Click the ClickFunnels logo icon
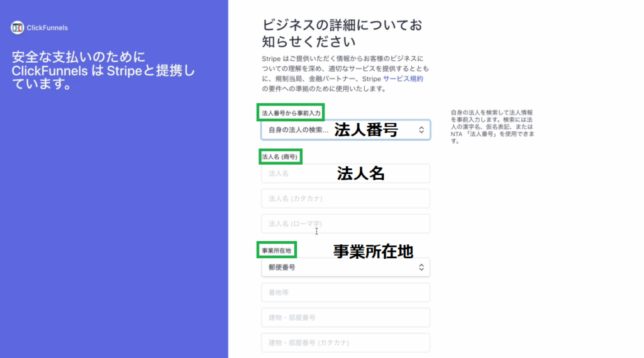Viewport: 644px width, 358px height. (x=17, y=28)
